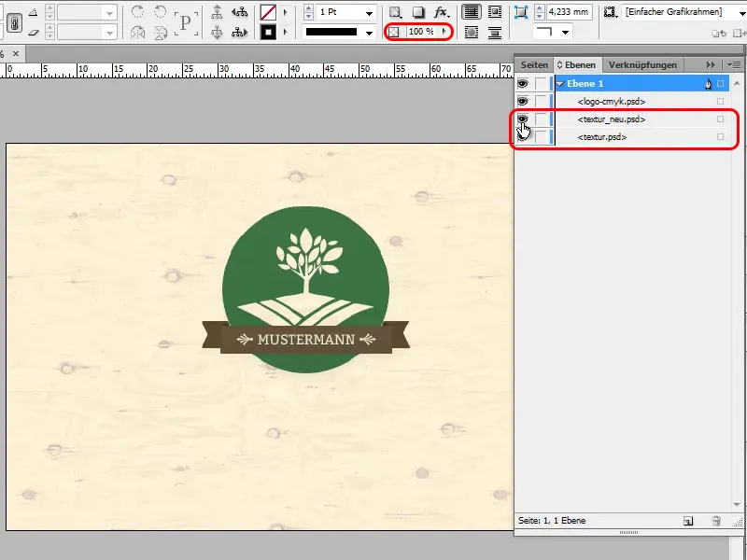Switch to the Ebenen tab
This screenshot has width=747, height=560.
[576, 64]
